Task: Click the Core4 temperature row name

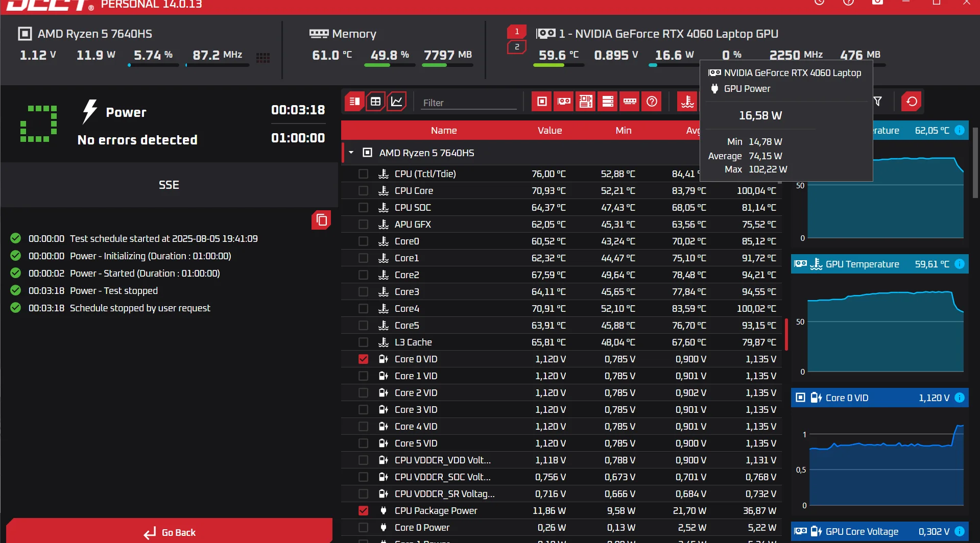Action: tap(407, 308)
